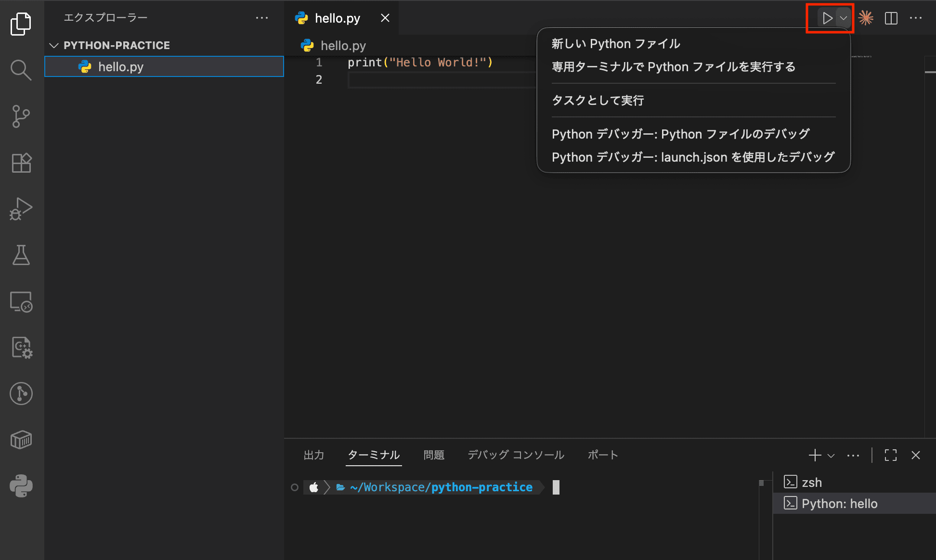
Task: Open Run and Debug view
Action: point(21,209)
